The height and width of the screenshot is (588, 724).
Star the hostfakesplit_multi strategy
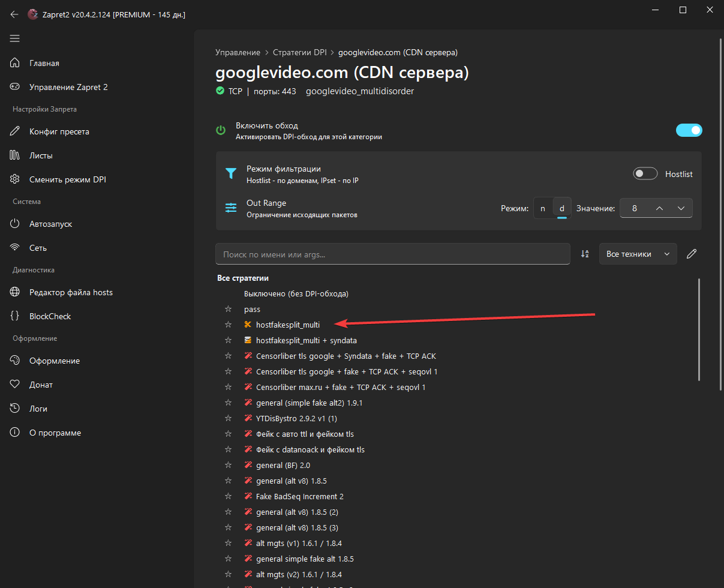tap(228, 325)
